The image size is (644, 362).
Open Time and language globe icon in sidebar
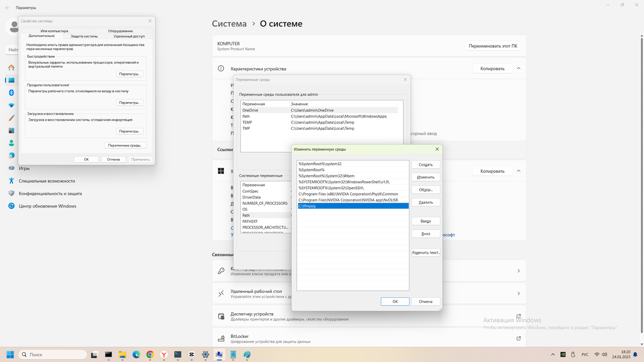pyautogui.click(x=11, y=156)
